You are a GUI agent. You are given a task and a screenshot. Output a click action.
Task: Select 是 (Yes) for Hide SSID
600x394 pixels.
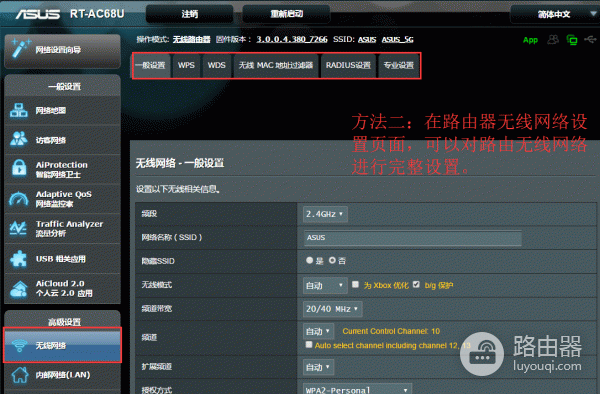pyautogui.click(x=310, y=260)
